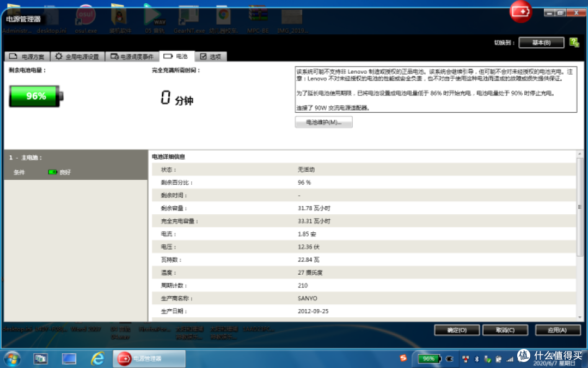
Task: Click the SANYO manufacturer name
Action: coord(307,298)
